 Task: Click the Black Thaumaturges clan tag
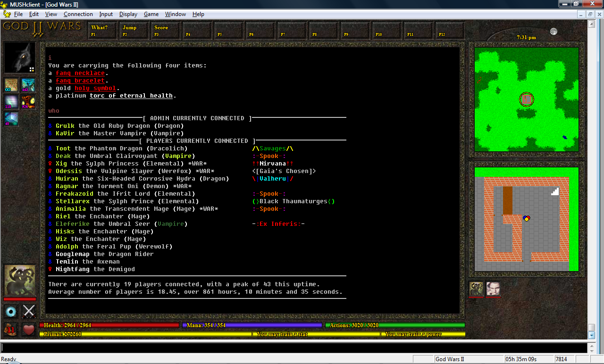294,201
